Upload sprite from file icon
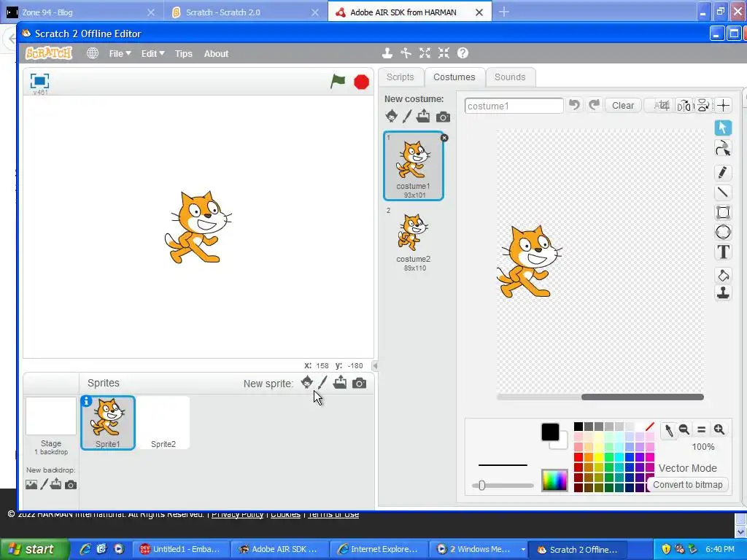747x560 pixels. [340, 382]
